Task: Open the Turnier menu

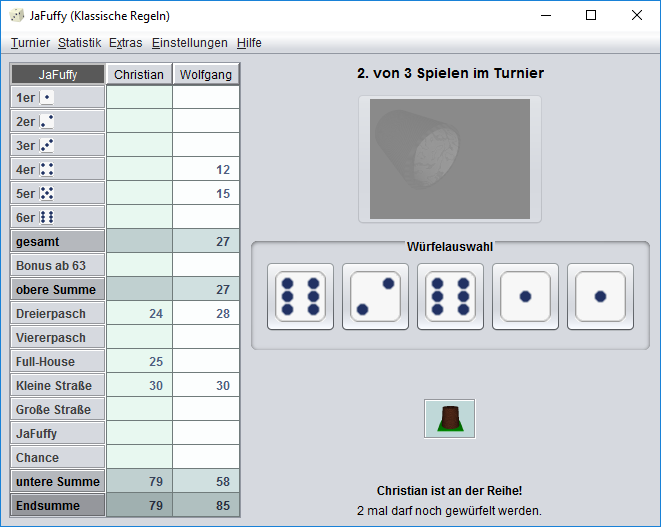Action: [x=30, y=43]
